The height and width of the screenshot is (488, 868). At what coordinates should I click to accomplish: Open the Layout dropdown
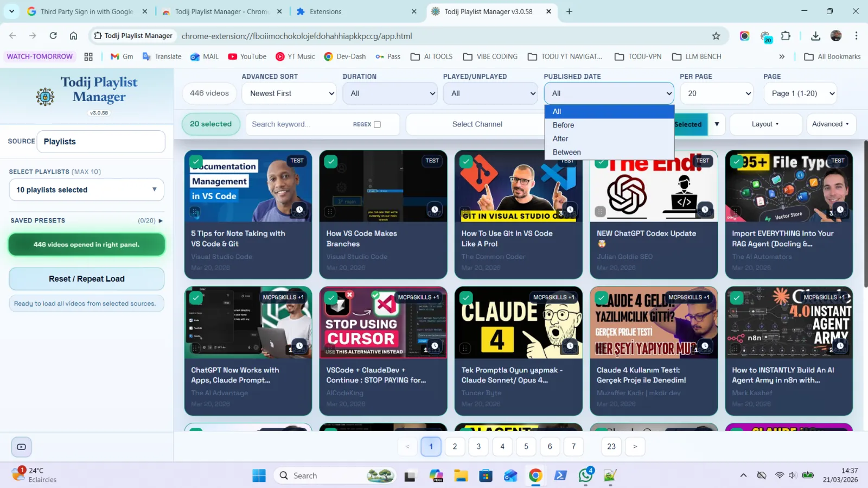click(765, 124)
